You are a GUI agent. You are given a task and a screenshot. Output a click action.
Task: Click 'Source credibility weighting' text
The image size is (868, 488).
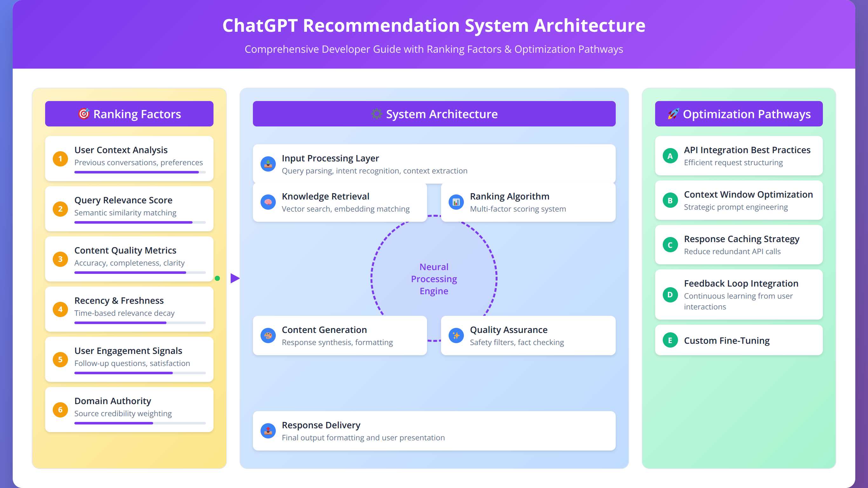click(123, 414)
